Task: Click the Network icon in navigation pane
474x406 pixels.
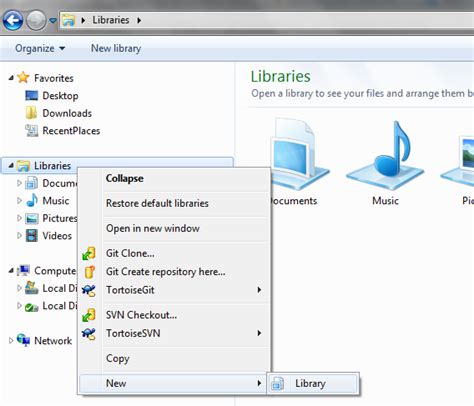Action: 23,340
